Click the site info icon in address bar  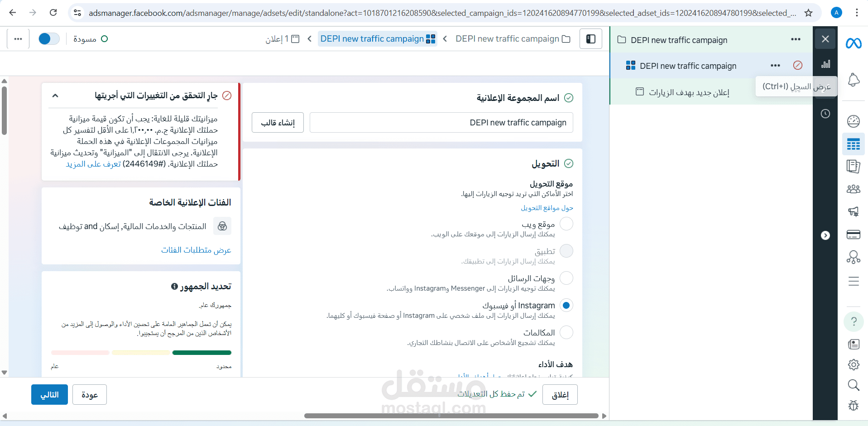click(x=77, y=13)
